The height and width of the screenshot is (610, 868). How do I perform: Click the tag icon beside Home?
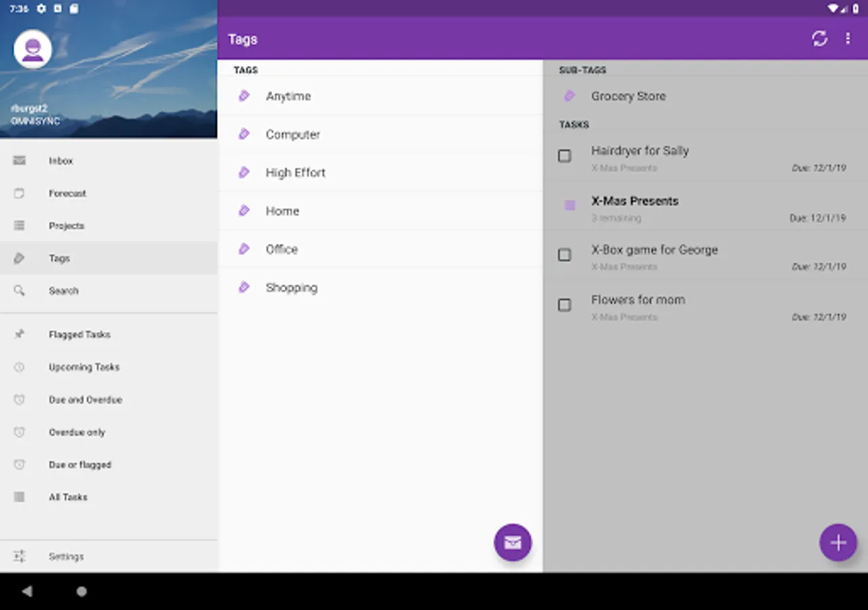[244, 211]
